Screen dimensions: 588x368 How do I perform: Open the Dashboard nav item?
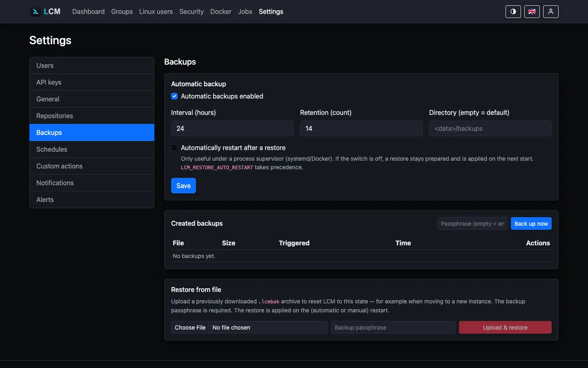tap(88, 11)
